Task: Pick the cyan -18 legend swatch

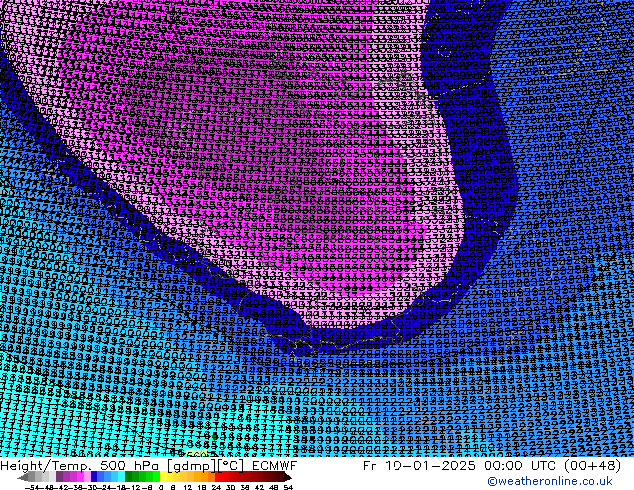Action: (x=121, y=476)
